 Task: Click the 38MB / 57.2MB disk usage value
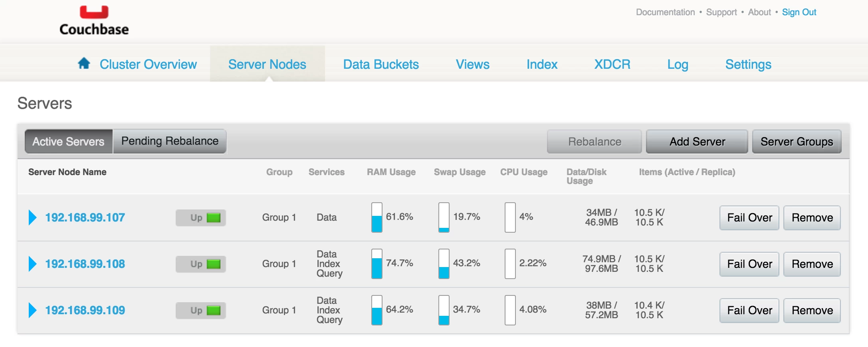[601, 310]
